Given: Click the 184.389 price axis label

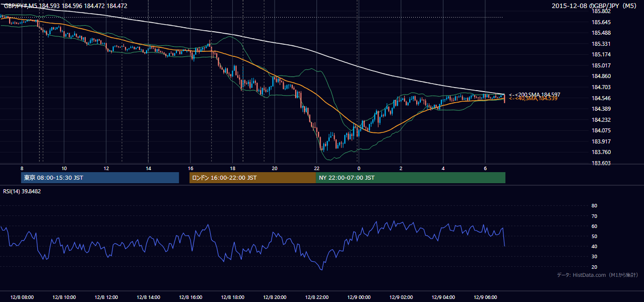Looking at the screenshot, I should (x=601, y=109).
